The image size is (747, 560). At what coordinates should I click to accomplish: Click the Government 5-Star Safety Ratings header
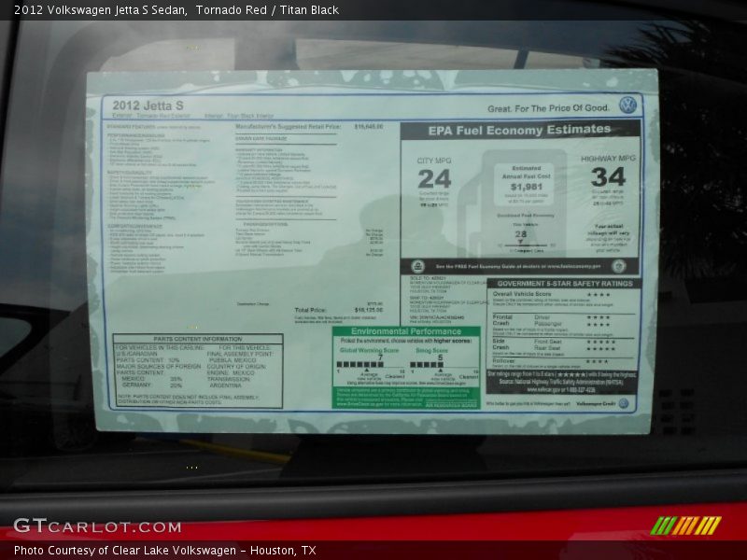coord(564,283)
